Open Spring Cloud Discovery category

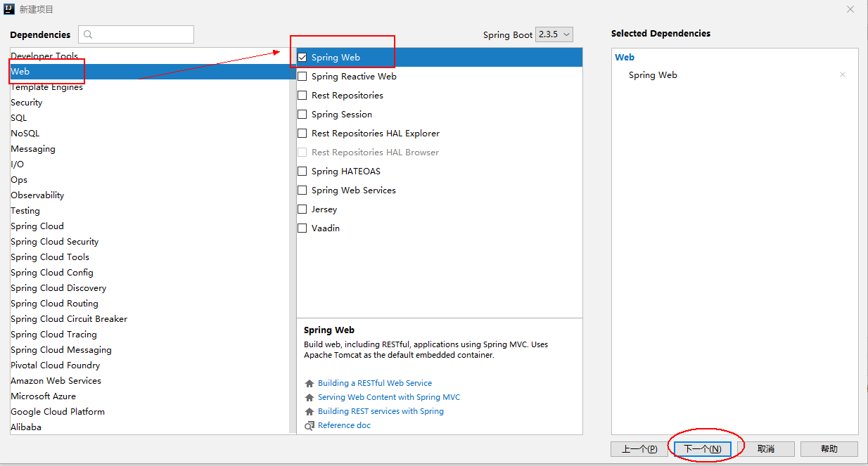(x=149, y=288)
